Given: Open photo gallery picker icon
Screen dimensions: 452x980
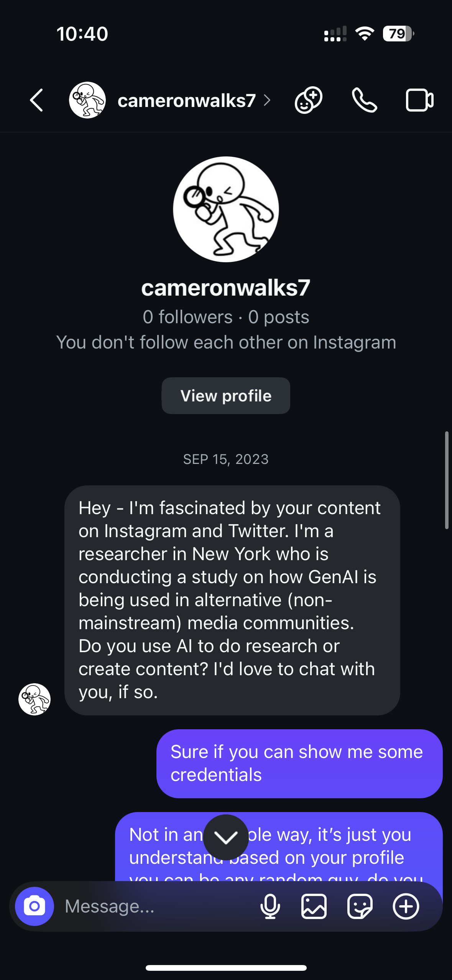Looking at the screenshot, I should pyautogui.click(x=314, y=906).
